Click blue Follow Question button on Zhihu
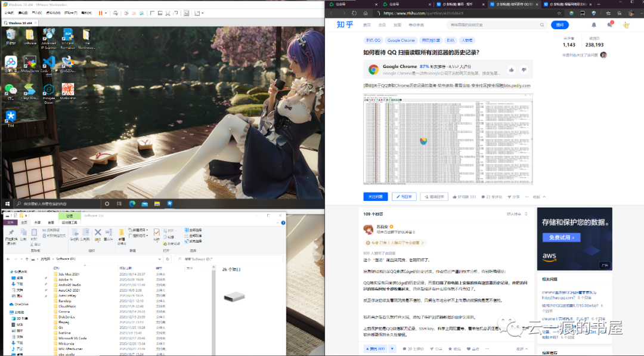This screenshot has width=644, height=356. coord(376,197)
